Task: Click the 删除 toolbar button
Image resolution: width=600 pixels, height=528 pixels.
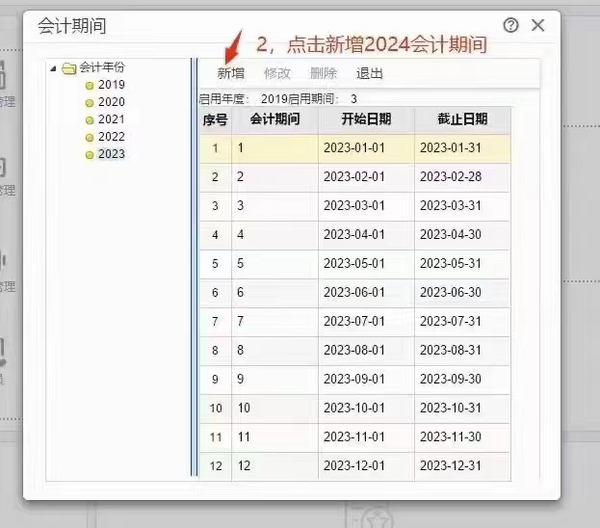Action: click(323, 73)
